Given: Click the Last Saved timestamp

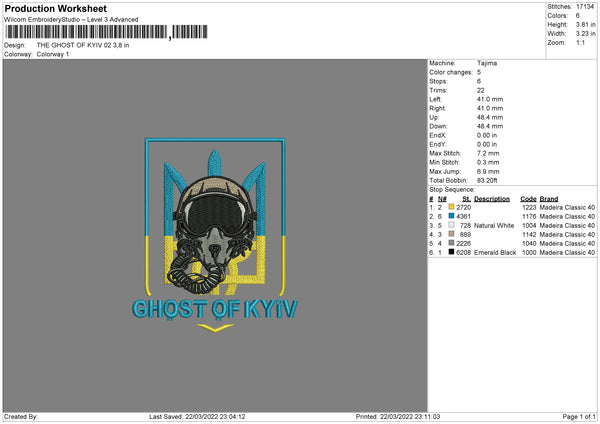Looking at the screenshot, I should coord(197,416).
